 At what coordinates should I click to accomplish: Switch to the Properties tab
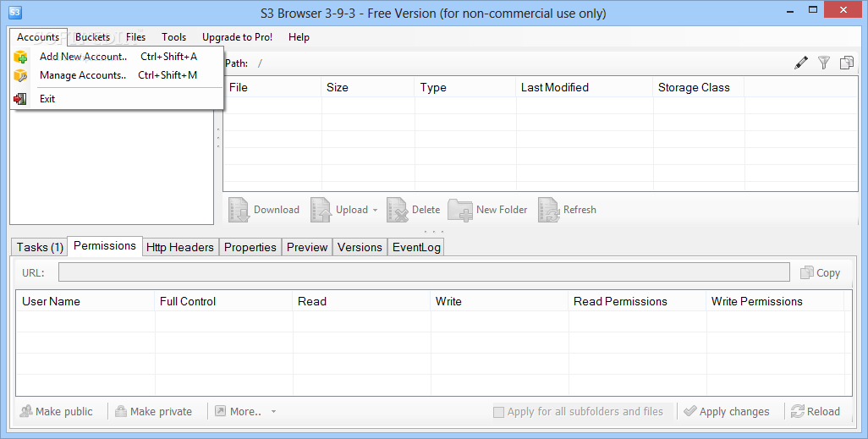(x=250, y=248)
